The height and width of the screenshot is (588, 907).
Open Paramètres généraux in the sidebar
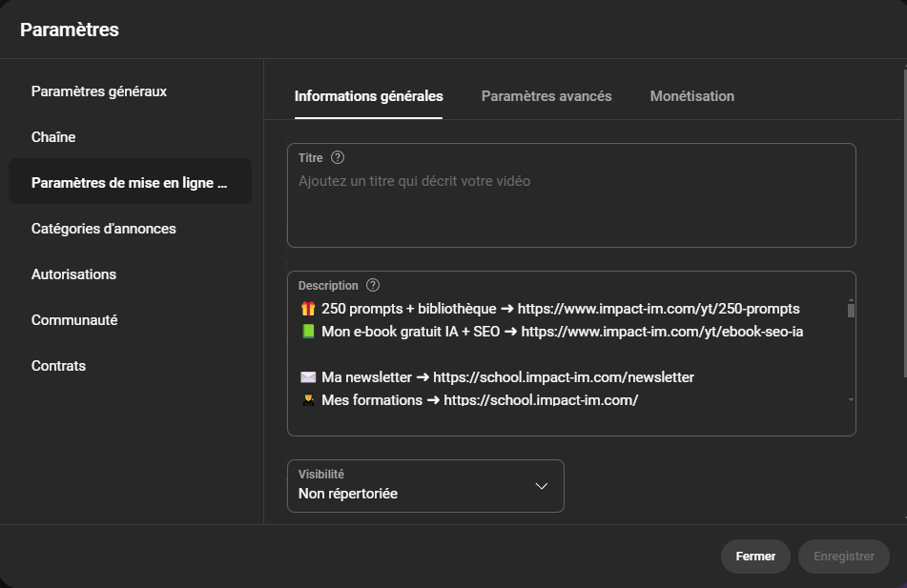coord(99,91)
